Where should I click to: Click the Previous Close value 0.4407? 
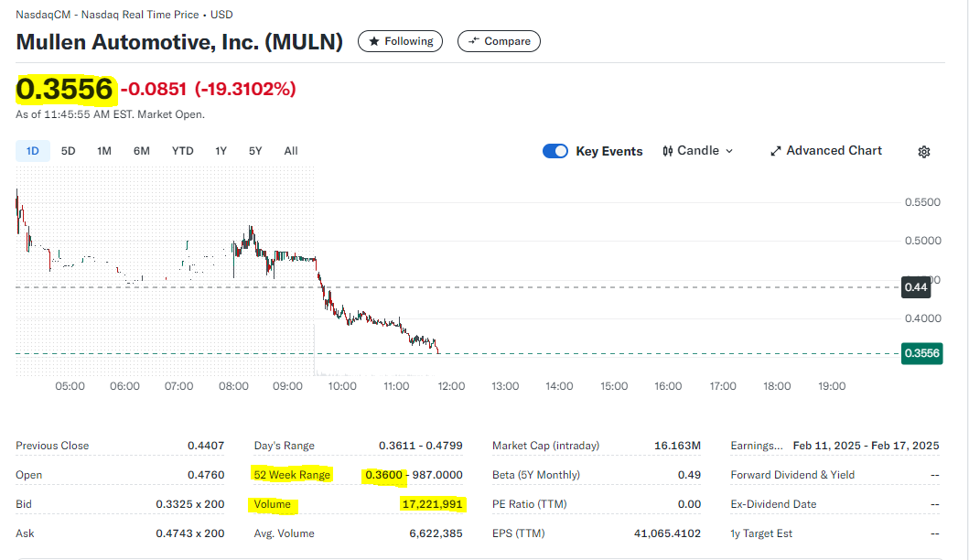coord(206,446)
